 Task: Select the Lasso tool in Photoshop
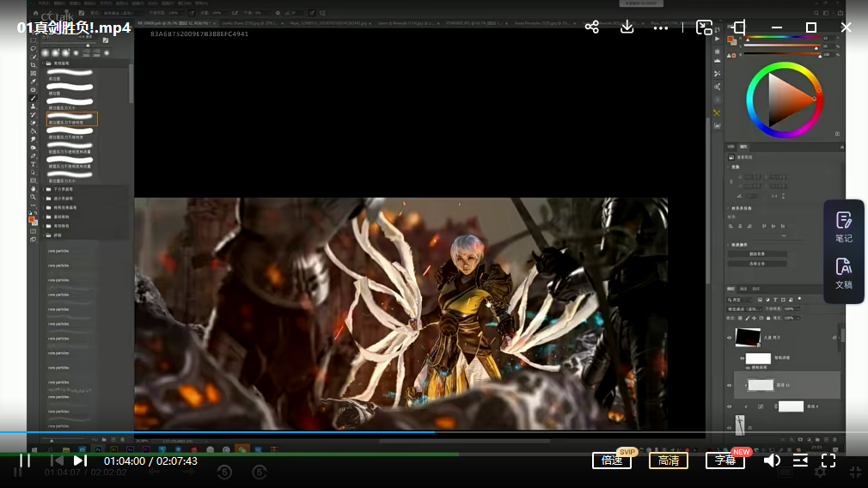34,49
